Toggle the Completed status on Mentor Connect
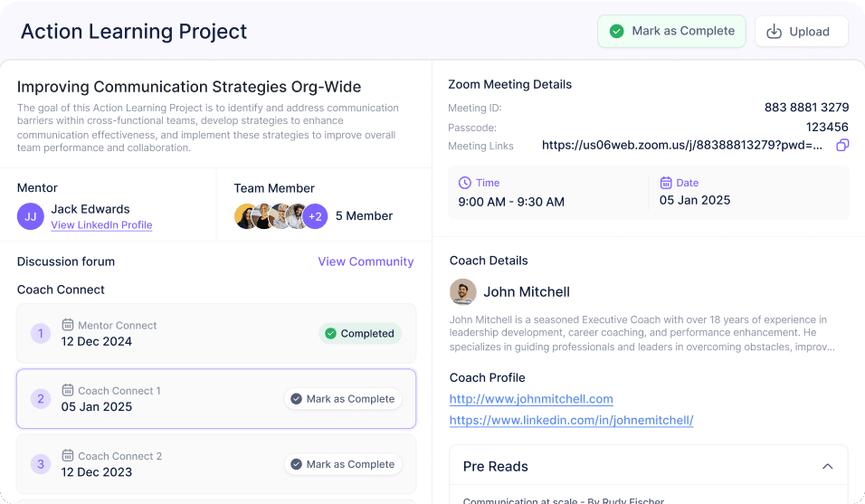 [360, 334]
